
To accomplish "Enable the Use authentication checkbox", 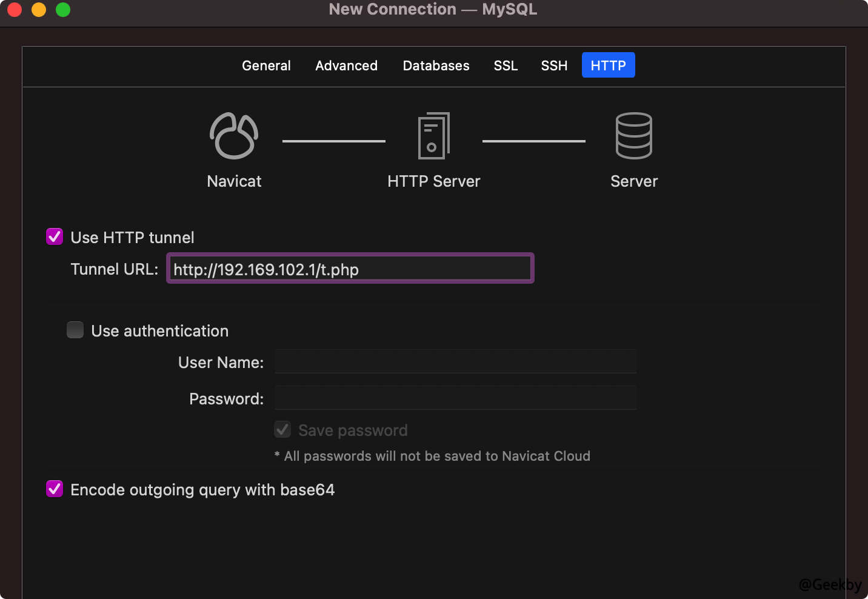I will coord(75,330).
